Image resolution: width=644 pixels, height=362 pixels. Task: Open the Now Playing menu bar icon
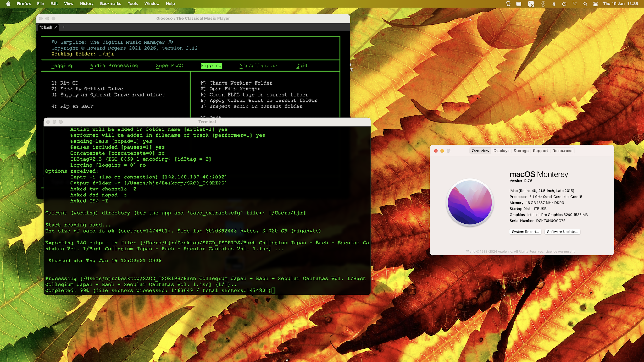coord(564,4)
